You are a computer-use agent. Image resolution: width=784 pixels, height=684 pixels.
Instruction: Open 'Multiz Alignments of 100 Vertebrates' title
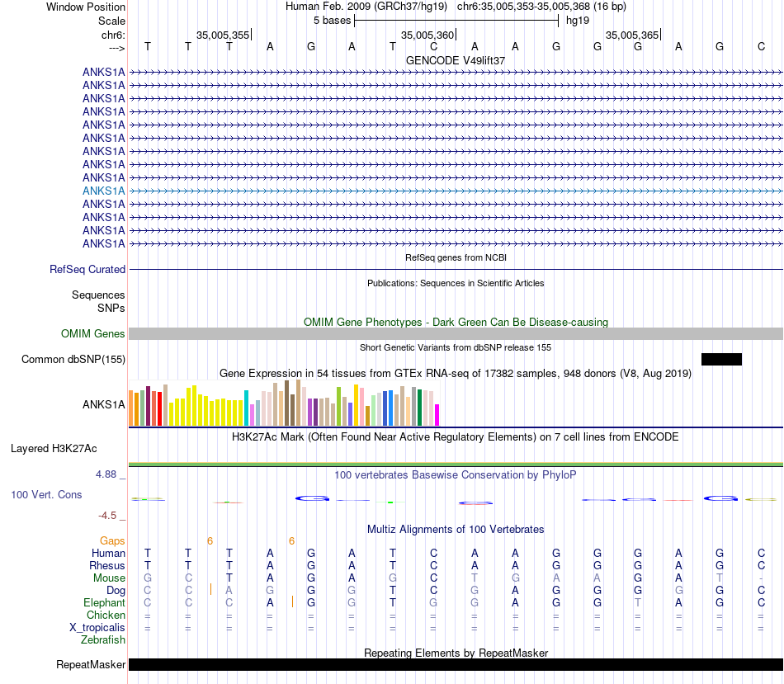point(456,530)
